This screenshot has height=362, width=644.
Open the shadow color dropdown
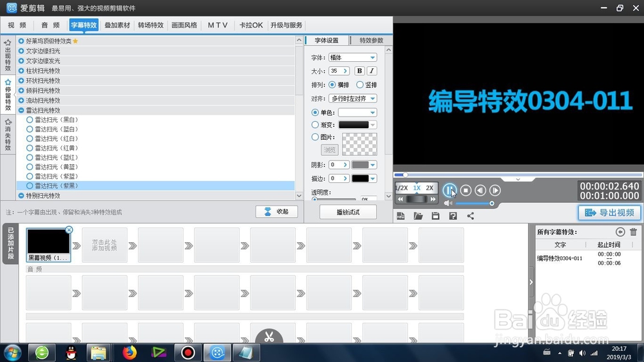pyautogui.click(x=364, y=165)
